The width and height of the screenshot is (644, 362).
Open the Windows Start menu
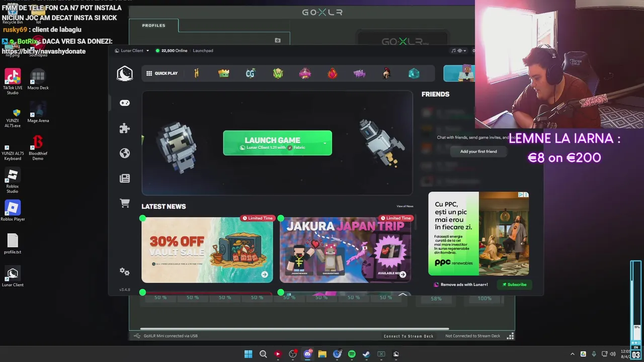point(248,354)
